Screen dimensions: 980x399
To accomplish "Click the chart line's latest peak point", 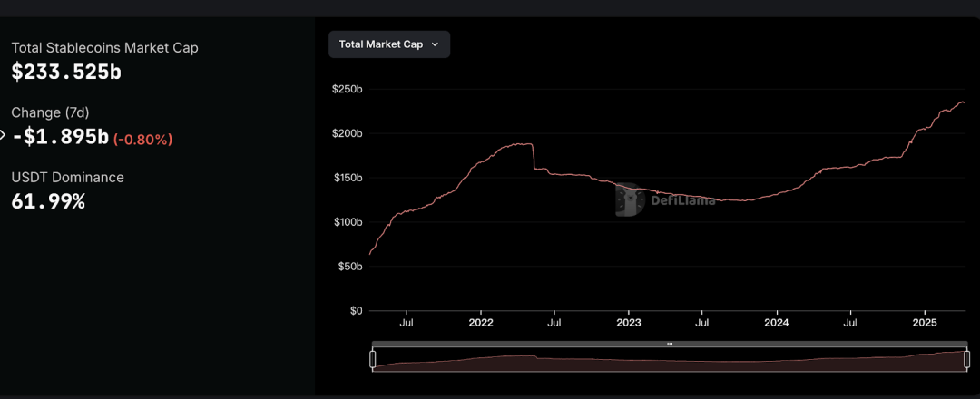I will coord(962,102).
